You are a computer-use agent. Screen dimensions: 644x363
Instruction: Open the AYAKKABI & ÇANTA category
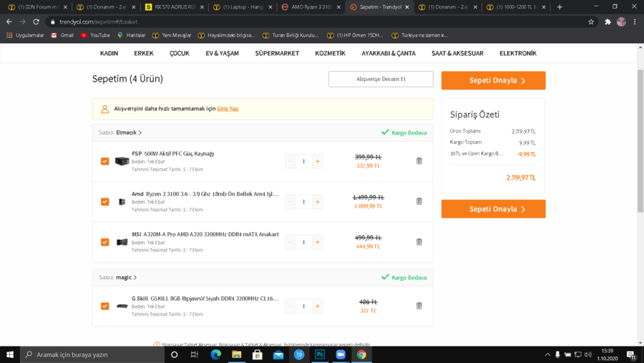[389, 53]
